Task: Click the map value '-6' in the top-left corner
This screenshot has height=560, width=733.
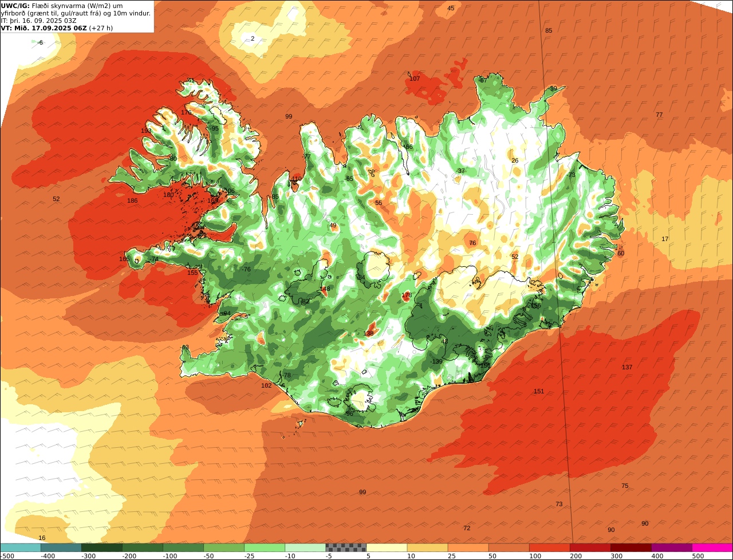Action: click(40, 42)
